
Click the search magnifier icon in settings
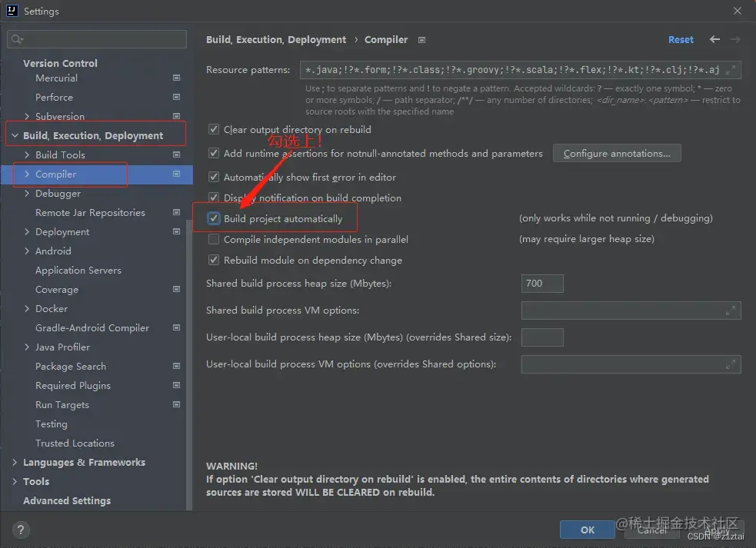(18, 39)
